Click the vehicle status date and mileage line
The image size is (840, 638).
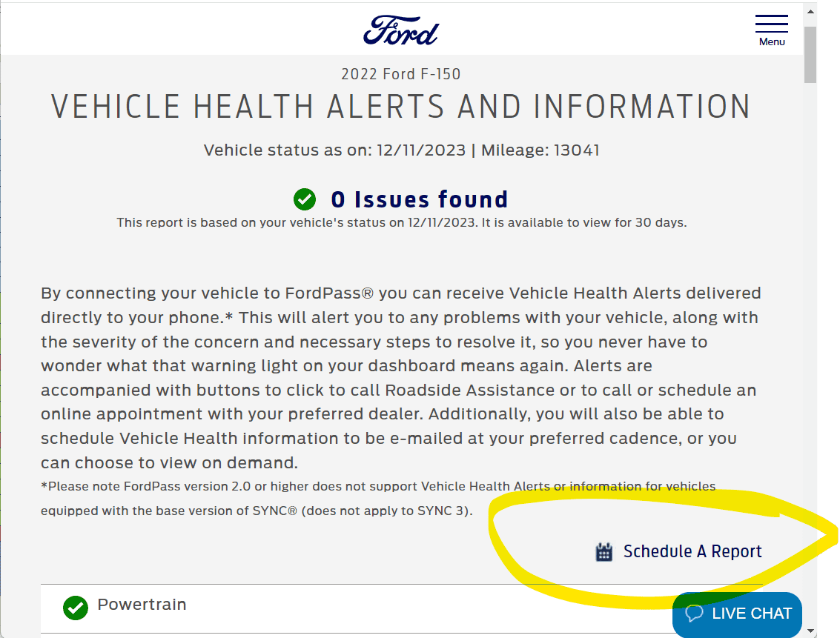pos(401,150)
